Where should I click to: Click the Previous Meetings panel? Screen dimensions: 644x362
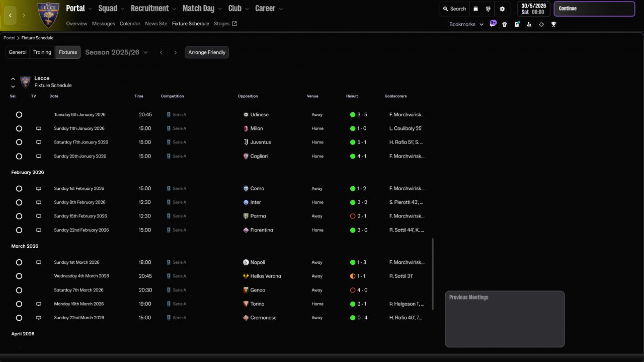(505, 319)
